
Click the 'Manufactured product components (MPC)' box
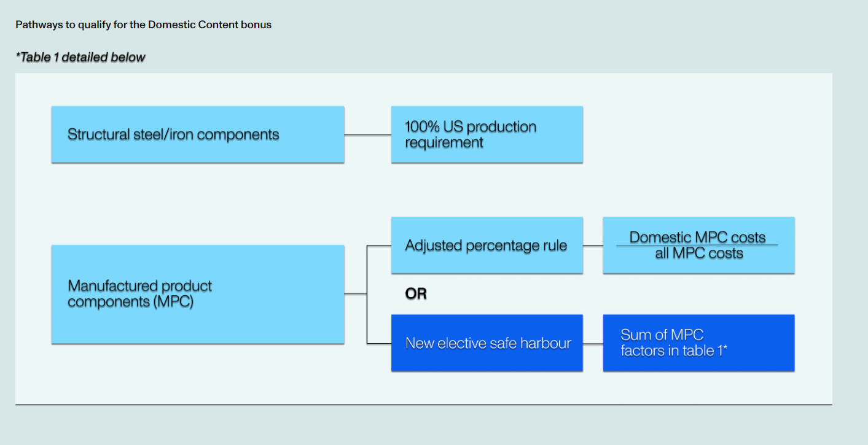click(x=197, y=294)
